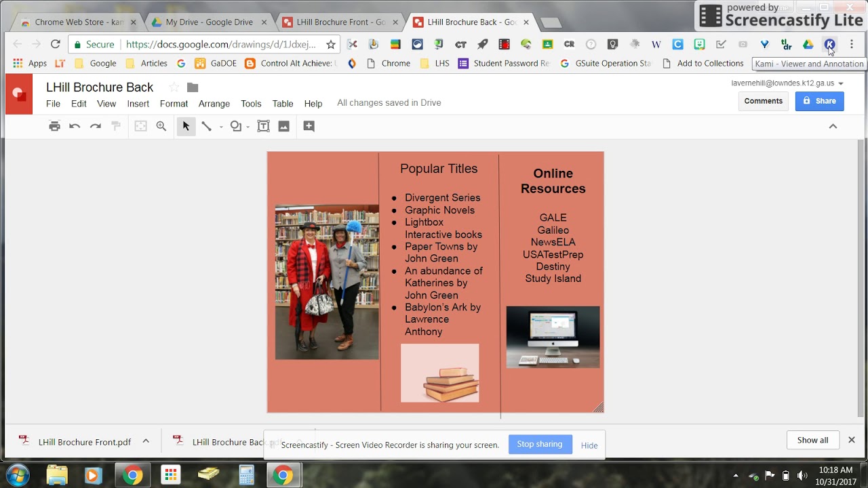The image size is (868, 488).
Task: Open the Chrome three-dot menu
Action: (852, 44)
